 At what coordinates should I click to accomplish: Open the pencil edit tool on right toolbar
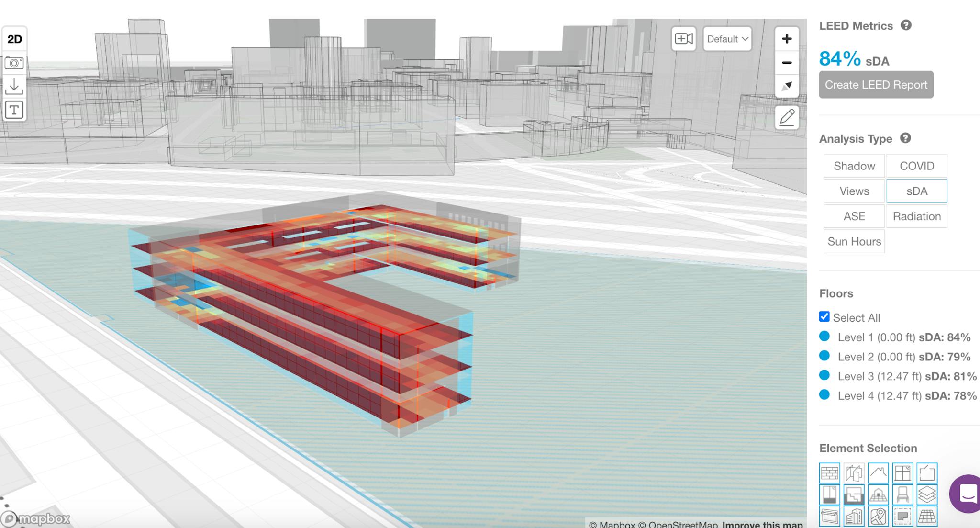tap(787, 117)
